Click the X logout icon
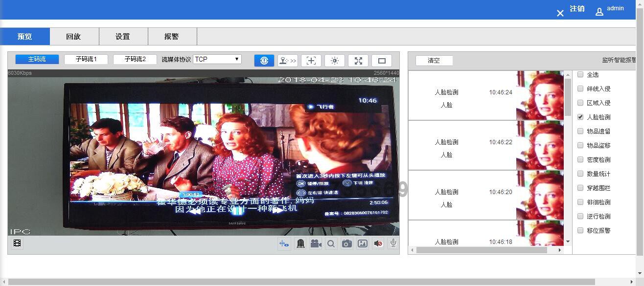The height and width of the screenshot is (286, 644). 560,13
